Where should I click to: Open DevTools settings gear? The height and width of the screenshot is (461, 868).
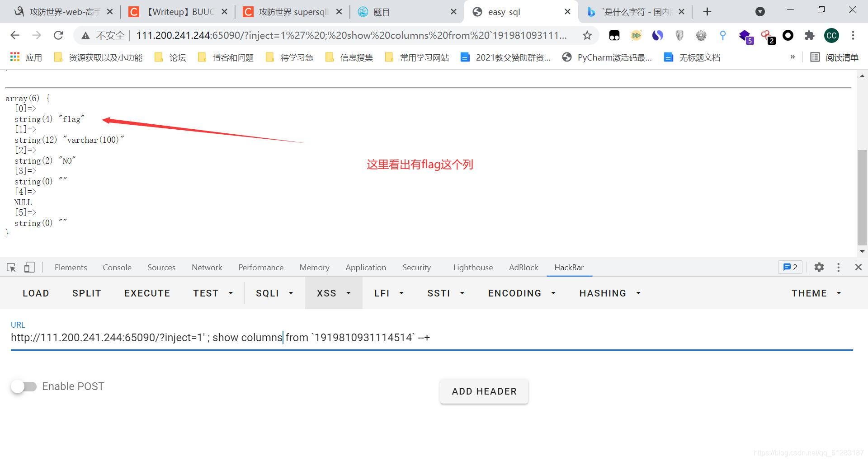(819, 267)
